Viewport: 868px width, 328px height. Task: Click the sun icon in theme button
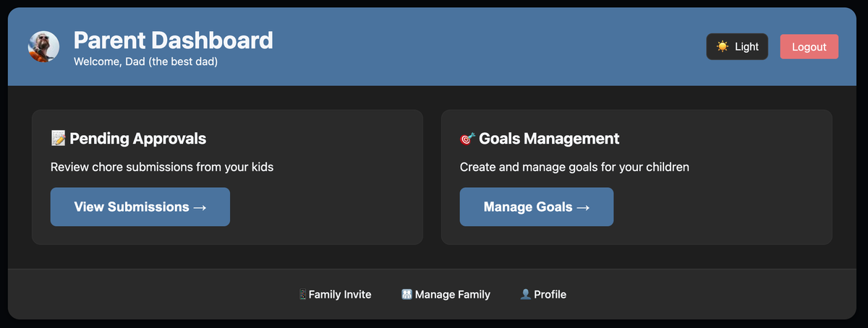(722, 47)
